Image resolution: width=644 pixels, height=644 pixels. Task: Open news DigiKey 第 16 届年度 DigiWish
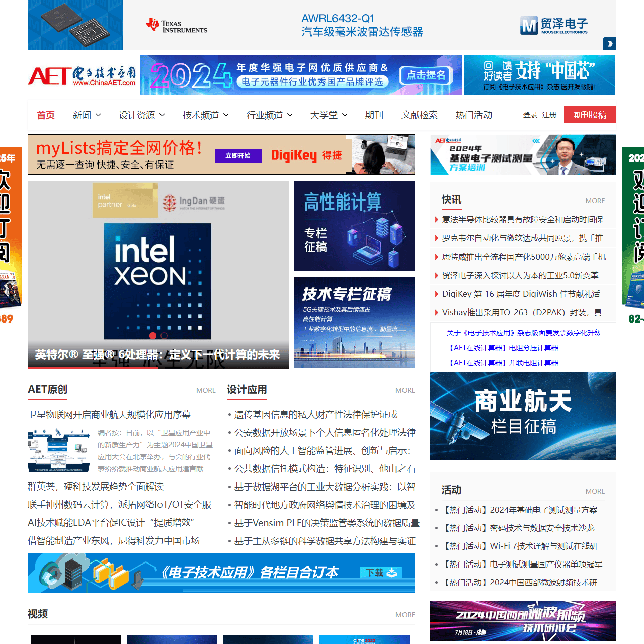pos(521,294)
